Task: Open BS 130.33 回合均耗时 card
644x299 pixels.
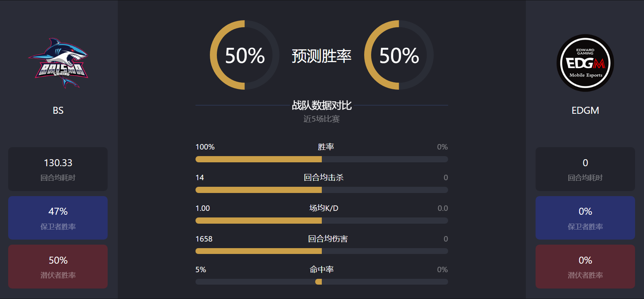Action: pyautogui.click(x=58, y=169)
